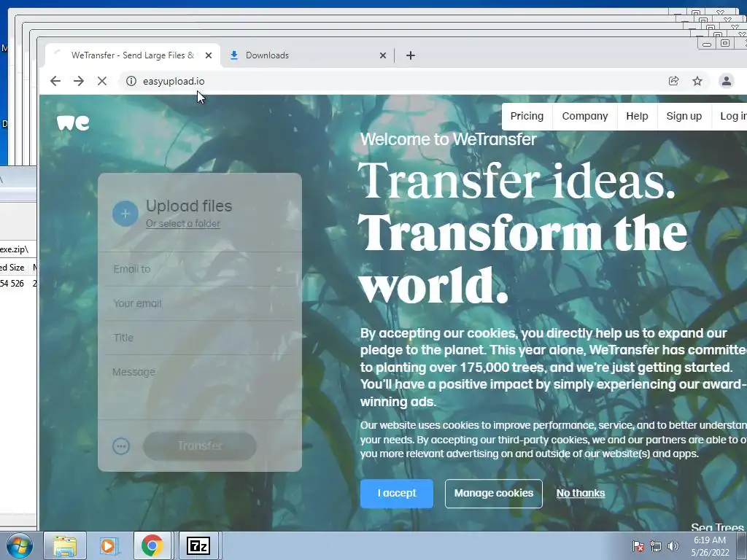747x560 pixels.
Task: Open Windows Explorer from the taskbar
Action: point(65,545)
